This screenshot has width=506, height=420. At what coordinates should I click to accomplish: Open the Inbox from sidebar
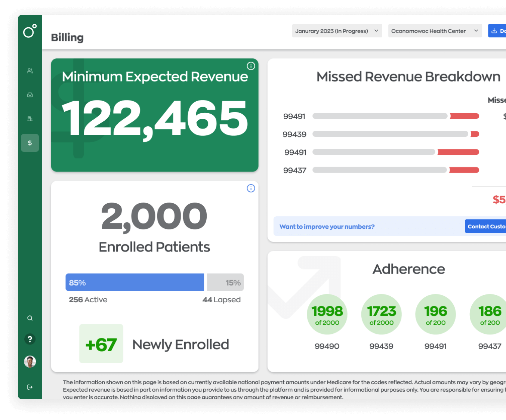[30, 95]
